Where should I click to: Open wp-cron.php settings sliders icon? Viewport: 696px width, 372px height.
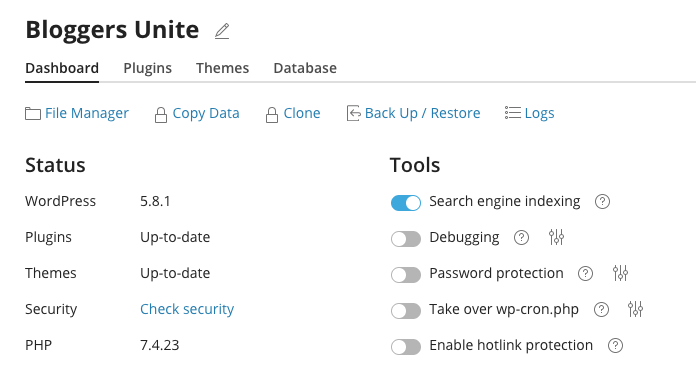coord(636,309)
